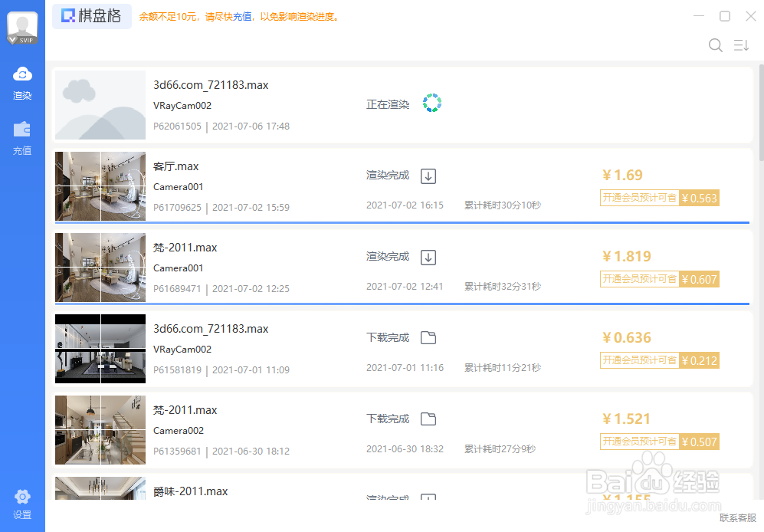Click completion time 2021-06-30 18:32
The height and width of the screenshot is (532, 764).
[405, 449]
